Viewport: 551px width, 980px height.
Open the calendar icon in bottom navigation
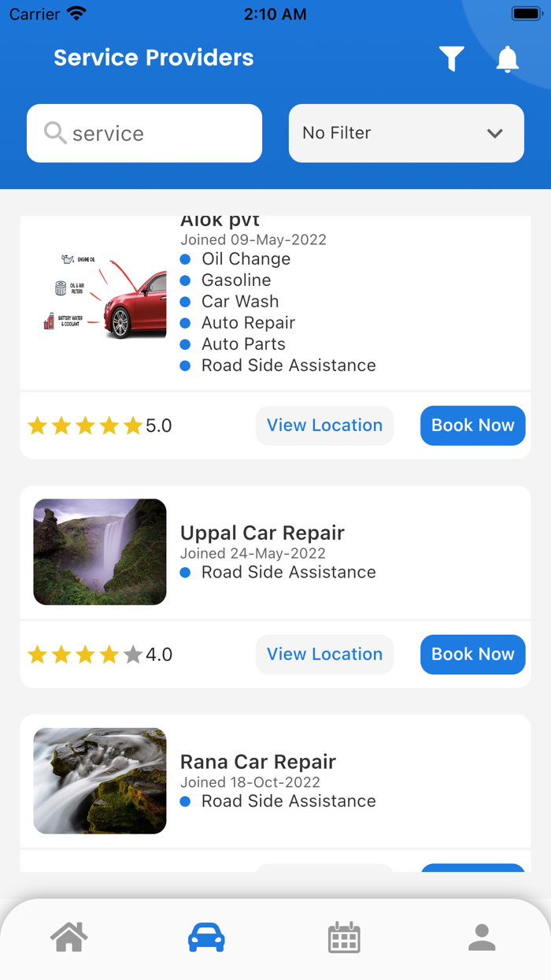point(344,937)
